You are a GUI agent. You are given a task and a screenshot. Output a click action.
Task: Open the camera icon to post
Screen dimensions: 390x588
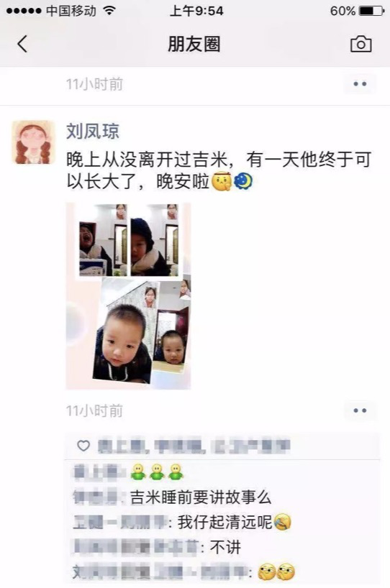click(360, 44)
